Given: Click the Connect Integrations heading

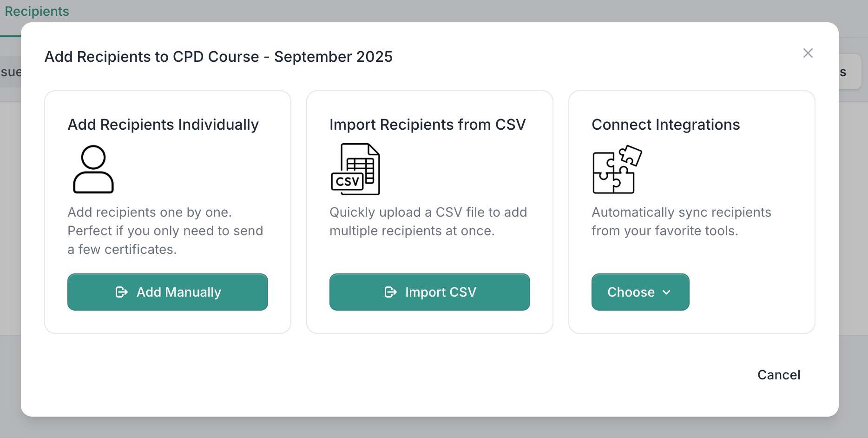Looking at the screenshot, I should pyautogui.click(x=665, y=124).
